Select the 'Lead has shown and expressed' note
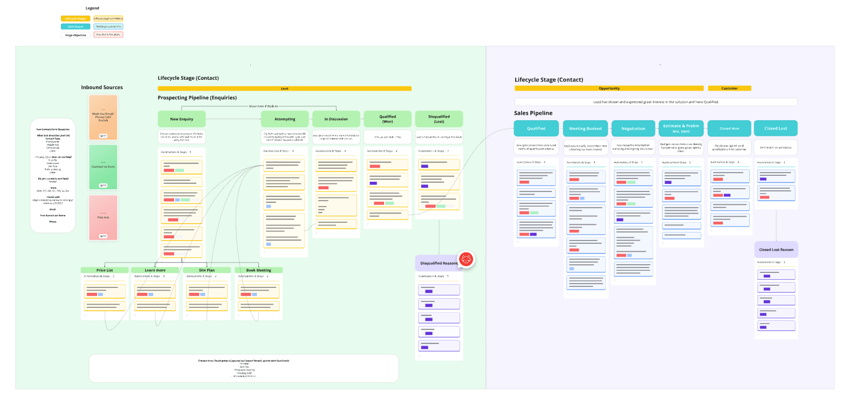Screen dimensions: 868x405 pos(656,102)
